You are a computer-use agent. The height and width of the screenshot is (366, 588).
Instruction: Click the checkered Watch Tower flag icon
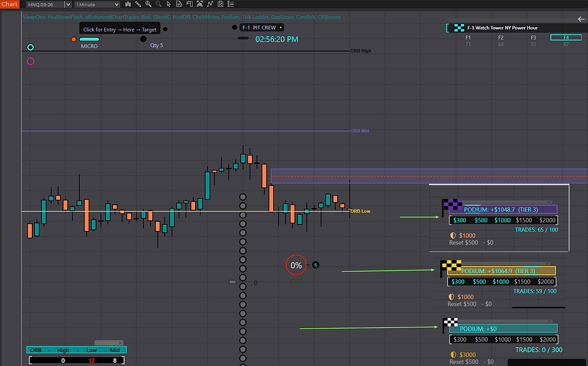pos(459,28)
